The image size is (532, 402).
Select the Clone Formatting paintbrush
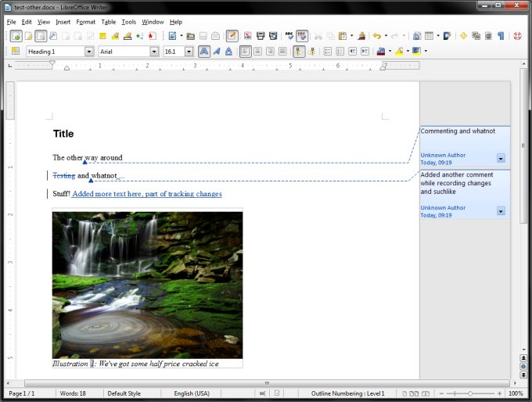361,36
